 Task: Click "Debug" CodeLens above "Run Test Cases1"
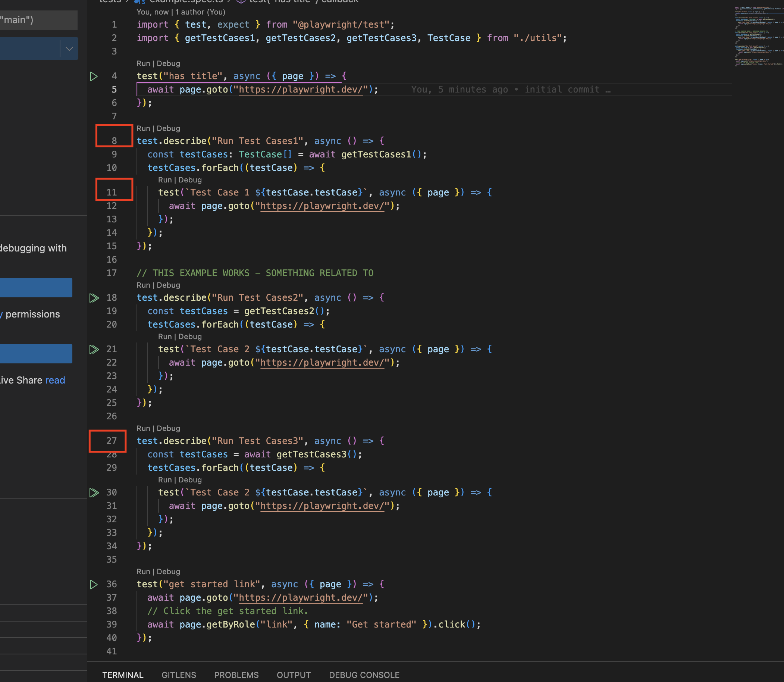(169, 128)
